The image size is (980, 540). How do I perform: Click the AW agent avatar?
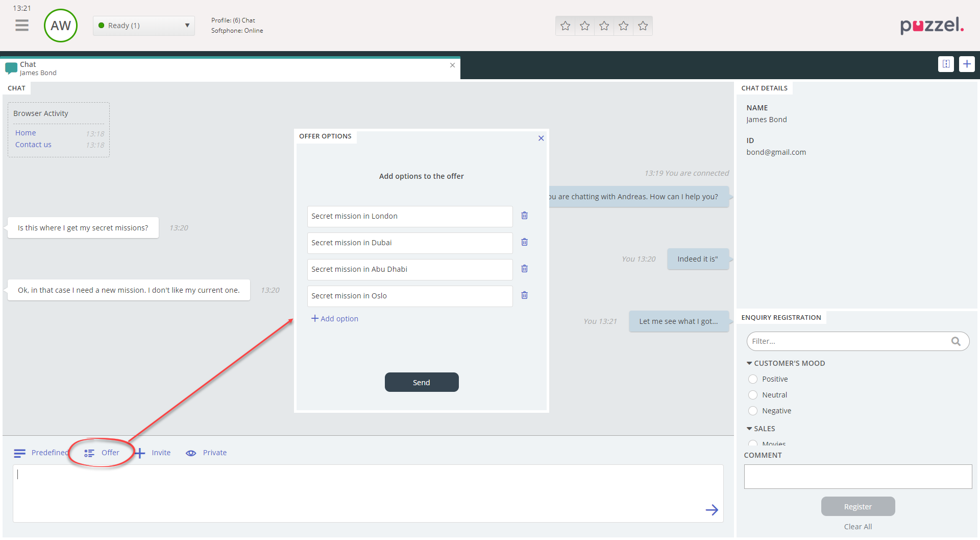point(61,26)
